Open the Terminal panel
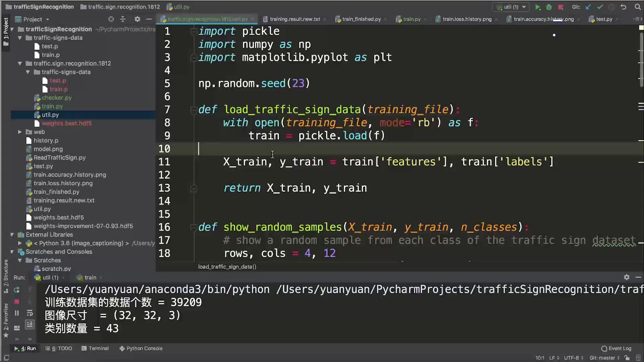The height and width of the screenshot is (362, 644). point(98,348)
